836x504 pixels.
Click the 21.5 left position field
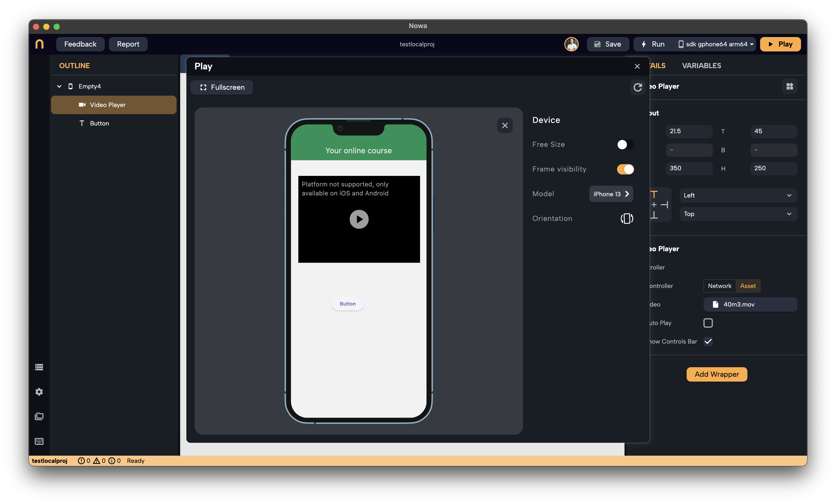pyautogui.click(x=689, y=131)
